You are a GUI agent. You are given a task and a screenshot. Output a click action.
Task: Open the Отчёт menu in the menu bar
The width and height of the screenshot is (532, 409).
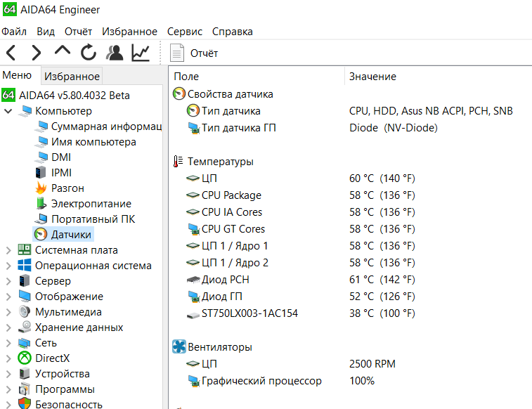click(79, 32)
